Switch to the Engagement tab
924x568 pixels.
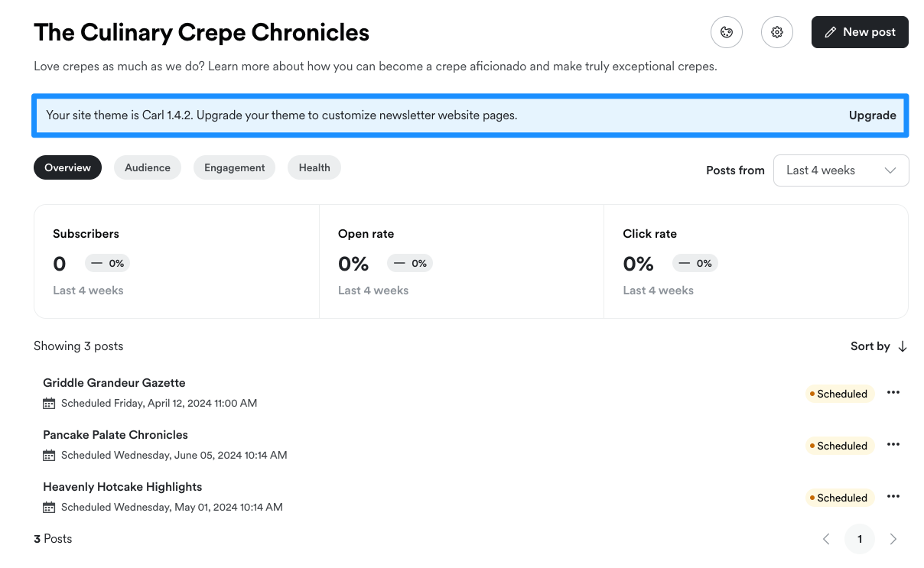coord(234,167)
